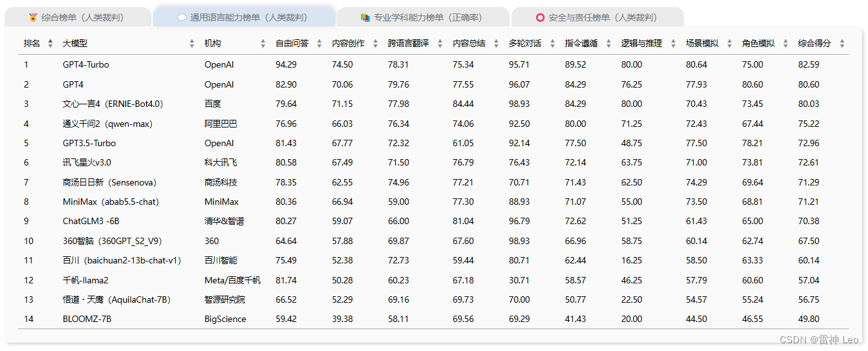Click GPT3.5-Turbo's 逻辑与推理 value 48.75
Screen dimensions: 868x351
[632, 143]
